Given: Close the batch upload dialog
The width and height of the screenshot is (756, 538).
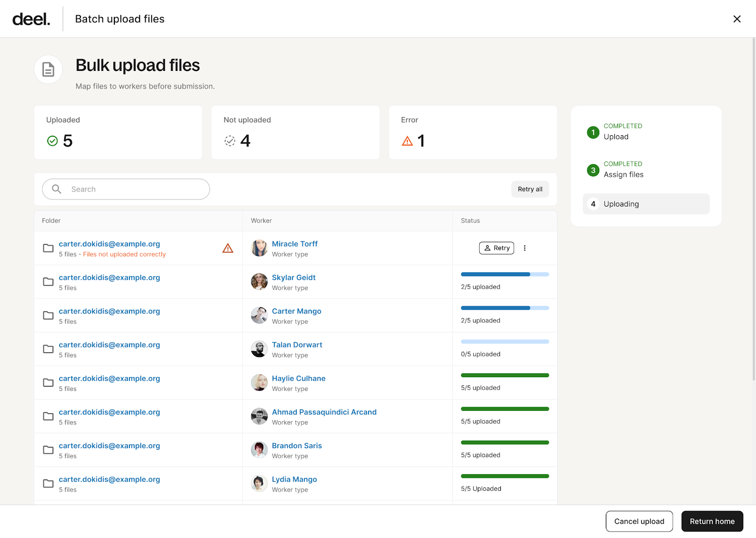Looking at the screenshot, I should click(737, 19).
